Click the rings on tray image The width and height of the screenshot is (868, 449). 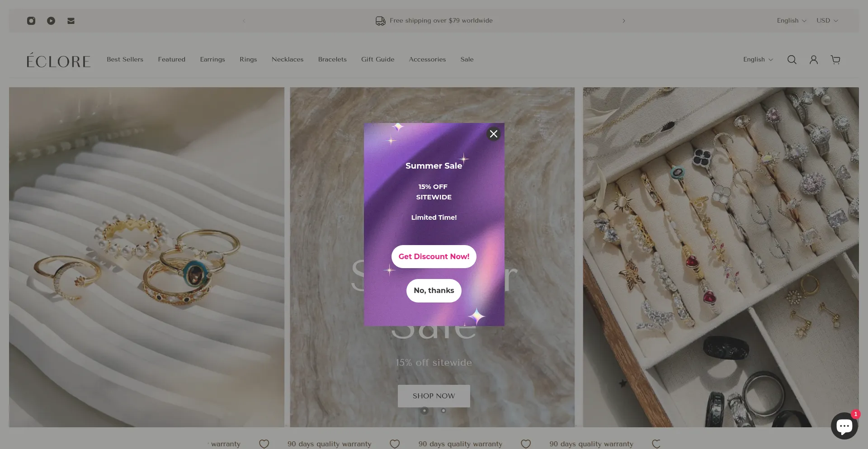coord(146,257)
